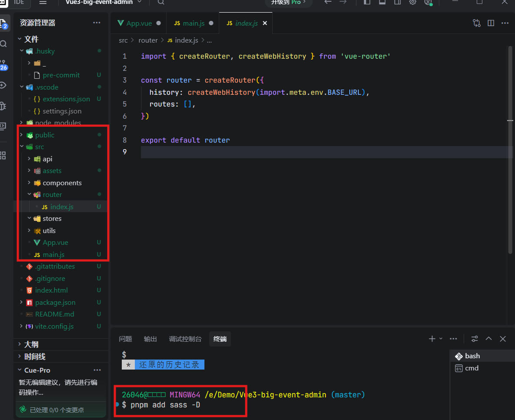This screenshot has width=515, height=420.
Task: Collapse the src folder
Action: coord(22,147)
